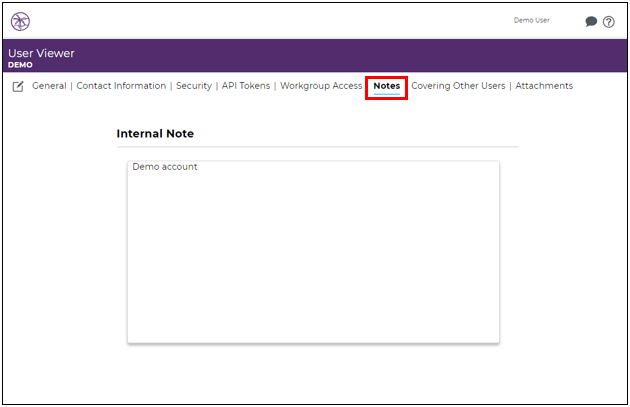Open the Contact Information tab
The width and height of the screenshot is (630, 407).
pyautogui.click(x=121, y=86)
